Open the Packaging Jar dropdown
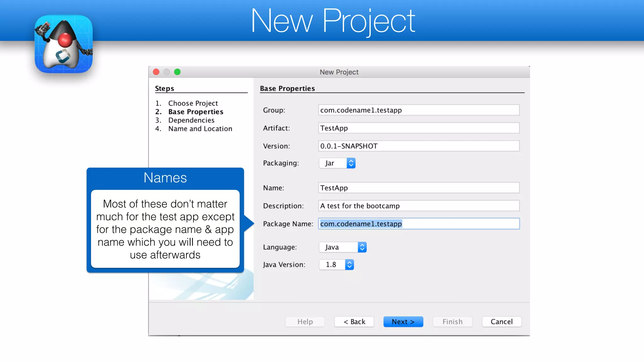The image size is (644, 362). (337, 163)
